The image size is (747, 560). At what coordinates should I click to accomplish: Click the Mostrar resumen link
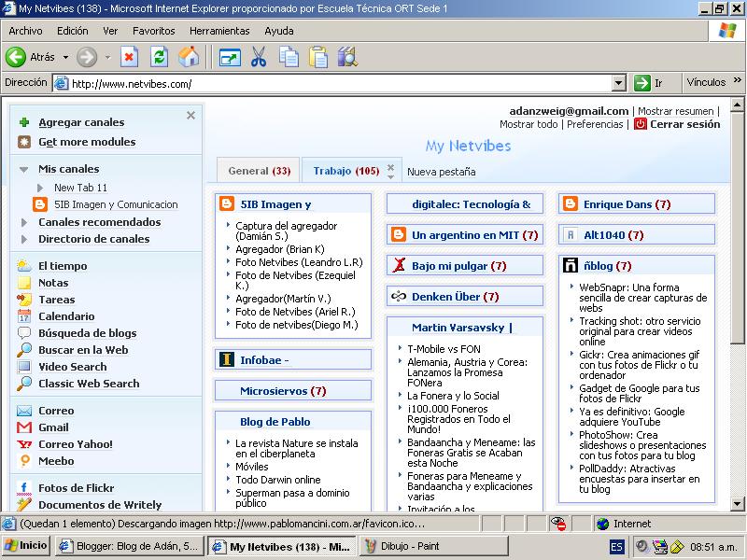[x=675, y=111]
